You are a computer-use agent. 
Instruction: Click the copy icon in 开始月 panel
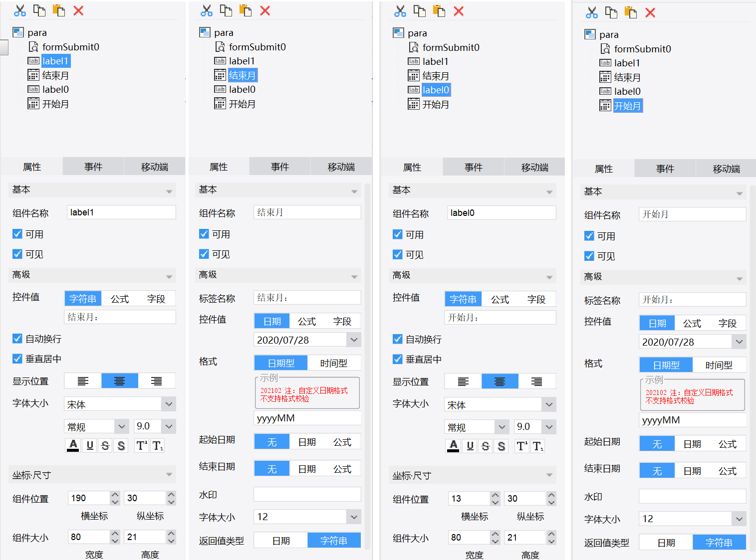(x=611, y=12)
